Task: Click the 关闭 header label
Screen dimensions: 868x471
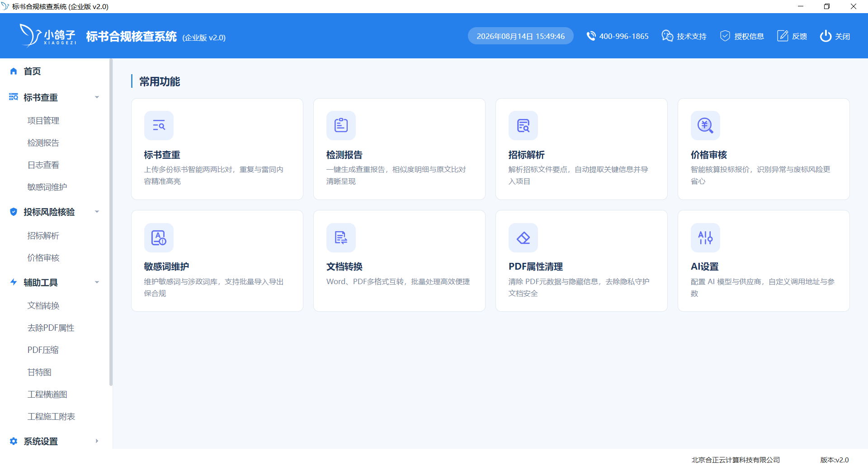Action: click(843, 36)
